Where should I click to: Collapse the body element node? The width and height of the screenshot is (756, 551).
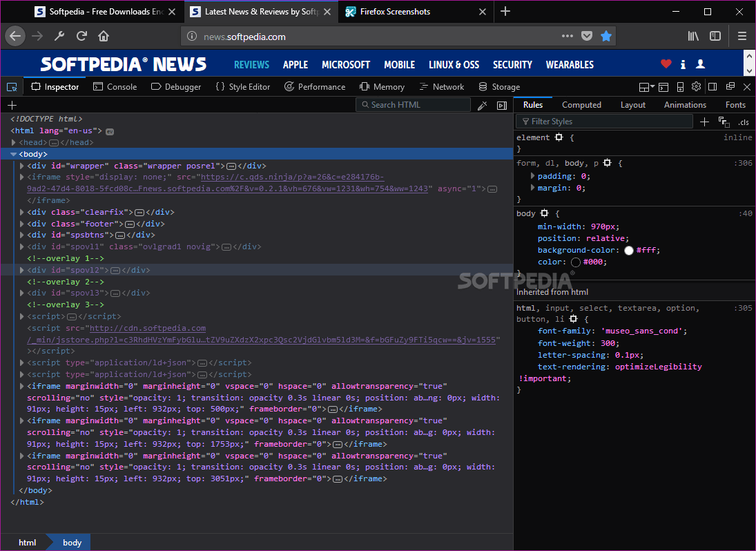[14, 154]
